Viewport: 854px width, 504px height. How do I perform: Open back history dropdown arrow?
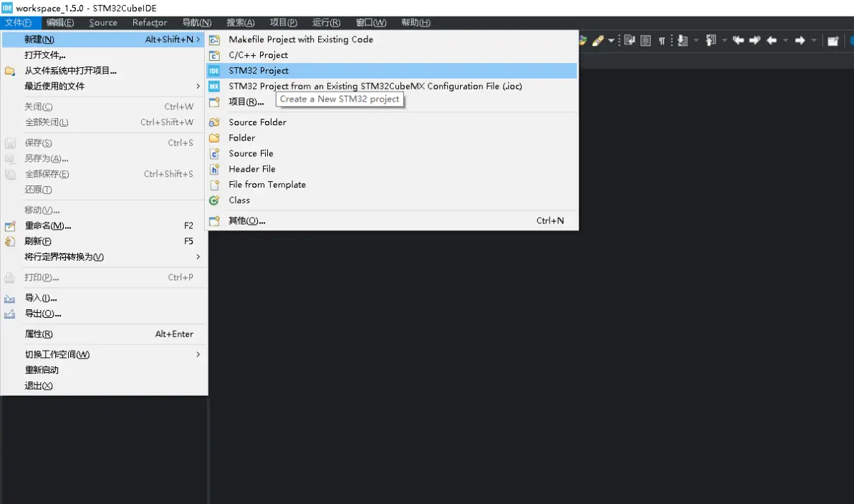(x=785, y=40)
